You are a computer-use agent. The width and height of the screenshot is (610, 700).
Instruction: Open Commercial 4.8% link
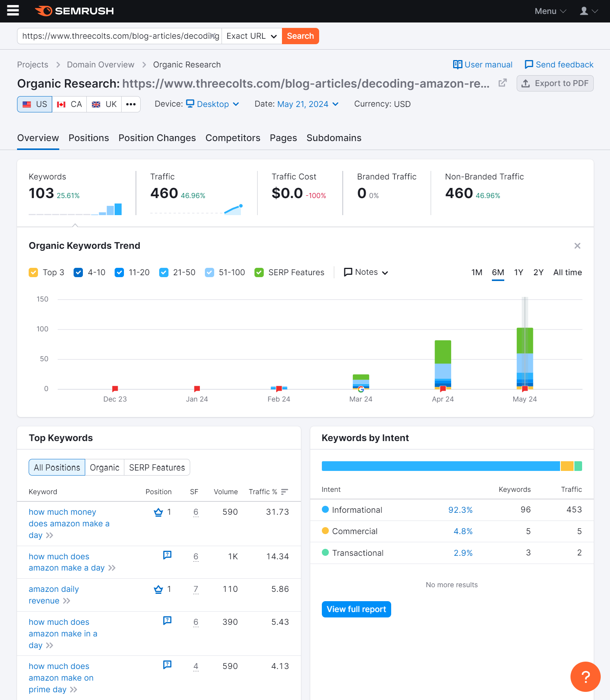[x=463, y=531]
